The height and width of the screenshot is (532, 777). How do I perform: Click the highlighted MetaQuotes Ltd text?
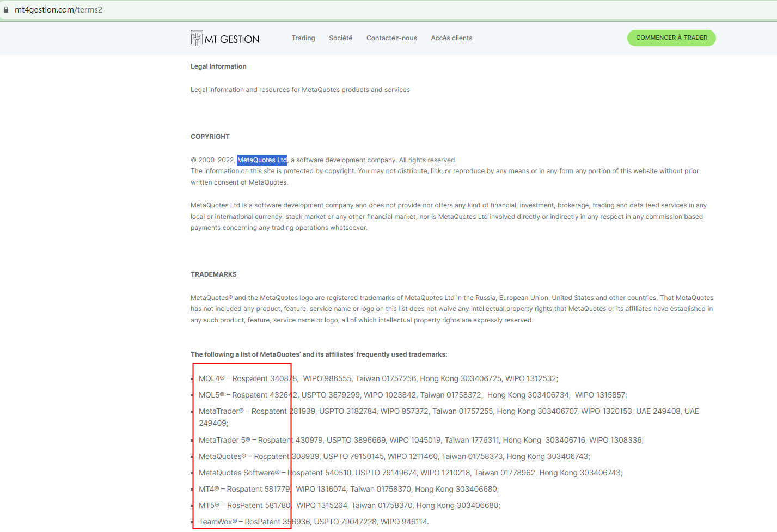pyautogui.click(x=262, y=160)
